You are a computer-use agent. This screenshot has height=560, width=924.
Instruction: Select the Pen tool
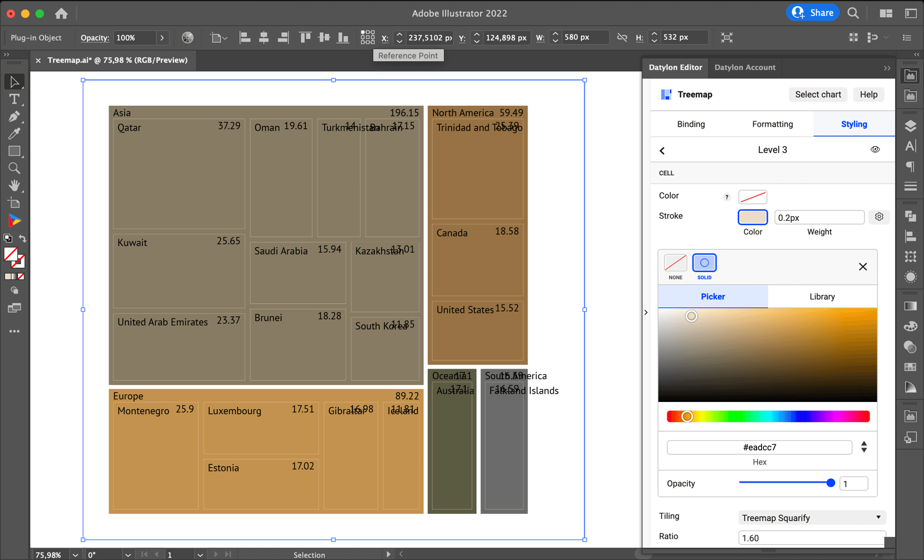point(14,117)
